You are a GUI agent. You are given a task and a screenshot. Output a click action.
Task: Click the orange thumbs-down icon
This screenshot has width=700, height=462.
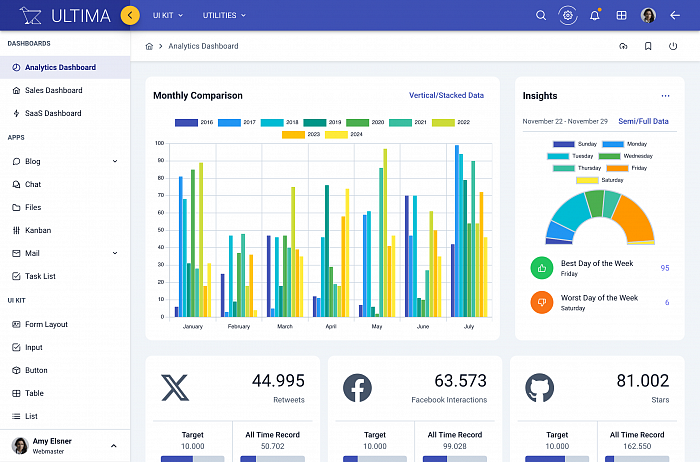542,302
